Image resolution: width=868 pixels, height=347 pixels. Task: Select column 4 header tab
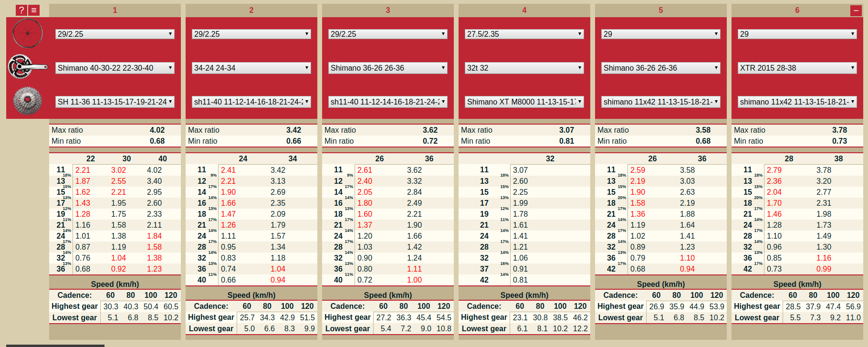pos(524,10)
